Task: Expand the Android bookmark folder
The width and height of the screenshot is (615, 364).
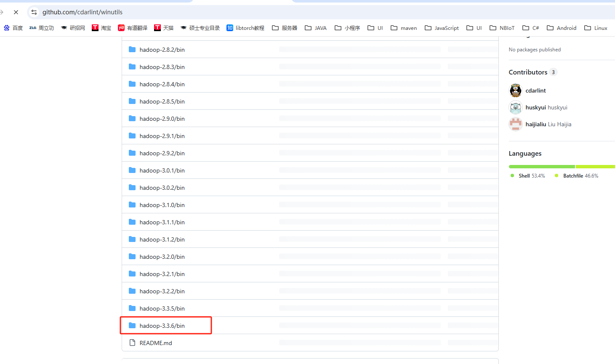Action: (x=562, y=28)
